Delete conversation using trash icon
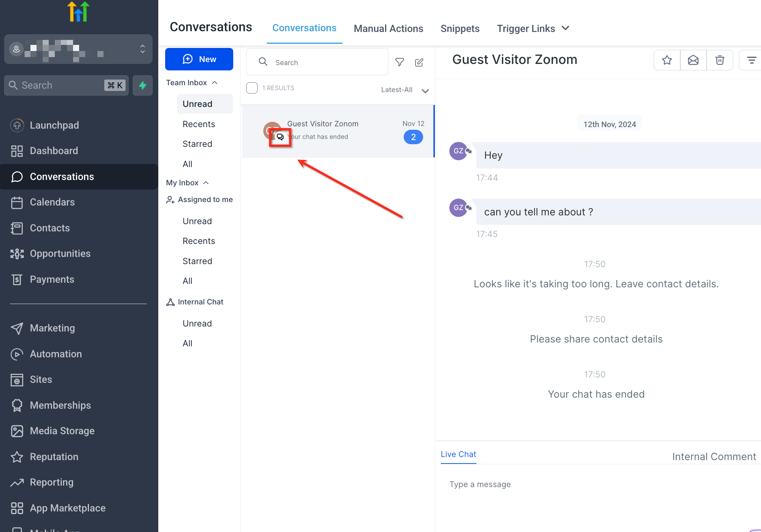 tap(720, 60)
